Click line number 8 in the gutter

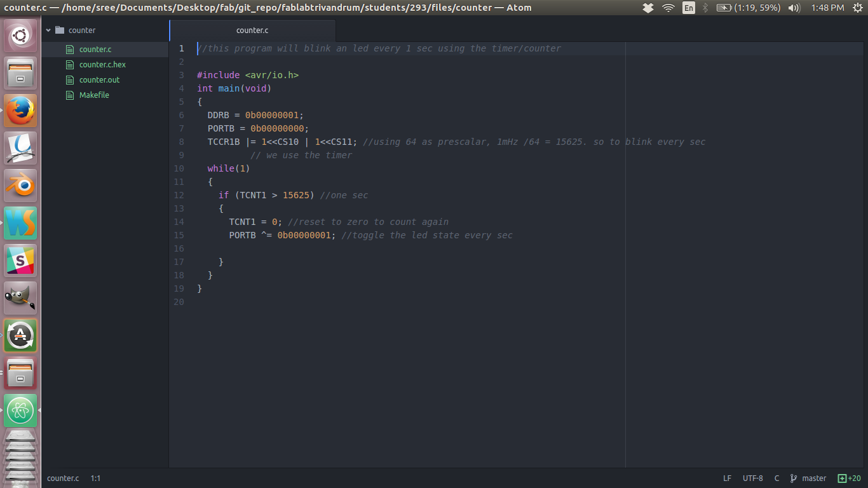coord(182,142)
